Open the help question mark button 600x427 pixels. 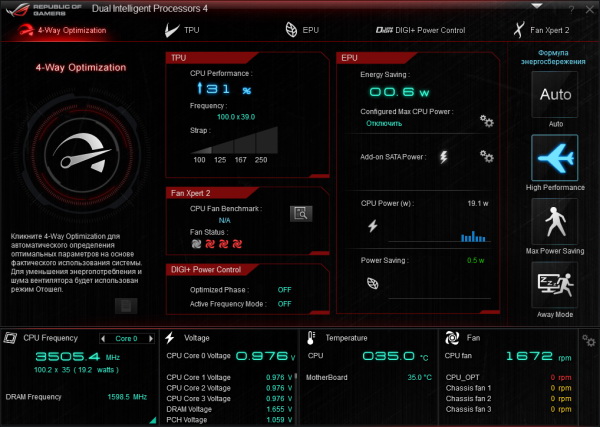571,10
